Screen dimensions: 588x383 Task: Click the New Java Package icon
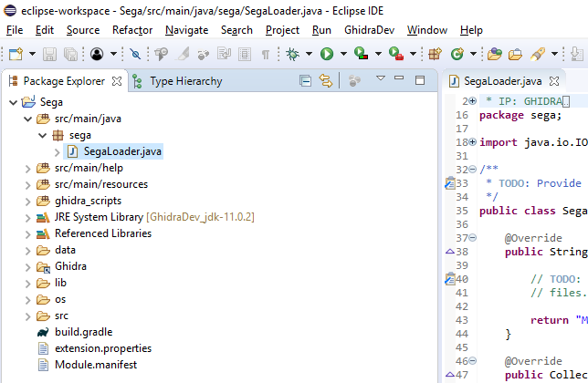436,55
